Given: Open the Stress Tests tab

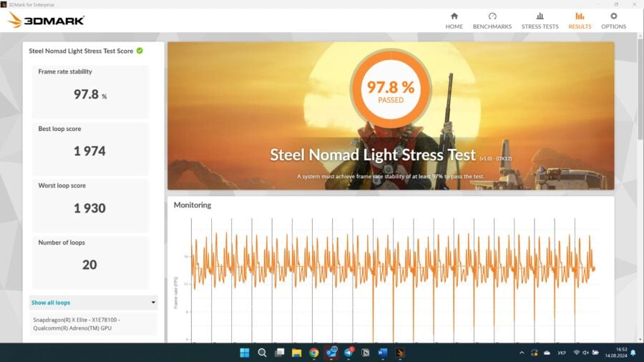Looking at the screenshot, I should coord(540,21).
